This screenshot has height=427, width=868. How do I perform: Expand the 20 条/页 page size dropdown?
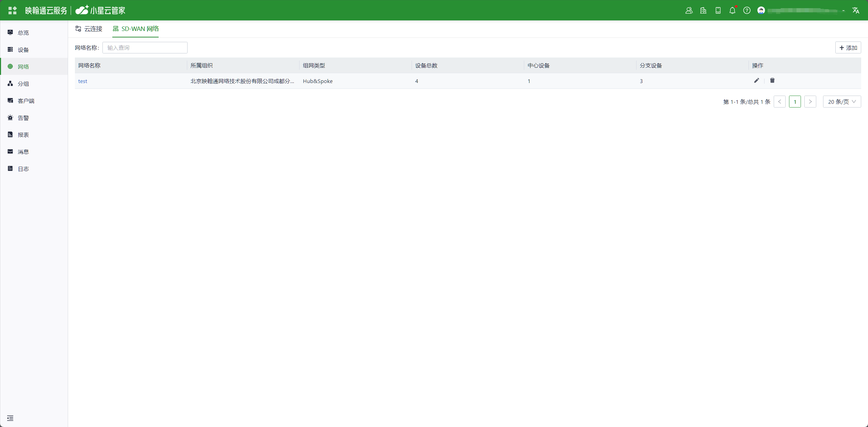click(x=842, y=102)
